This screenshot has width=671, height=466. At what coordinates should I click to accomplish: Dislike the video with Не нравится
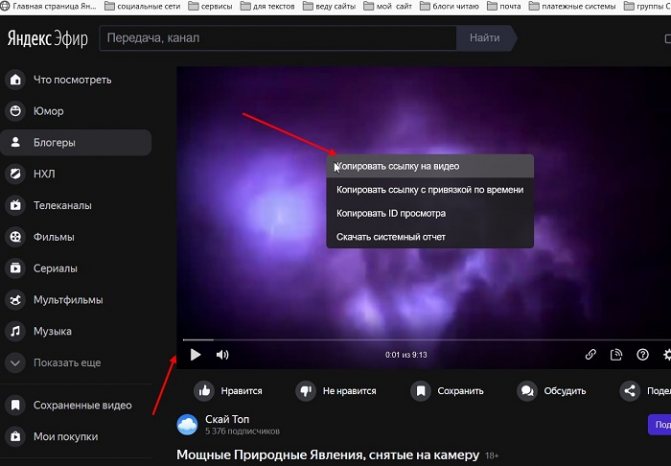pyautogui.click(x=336, y=391)
